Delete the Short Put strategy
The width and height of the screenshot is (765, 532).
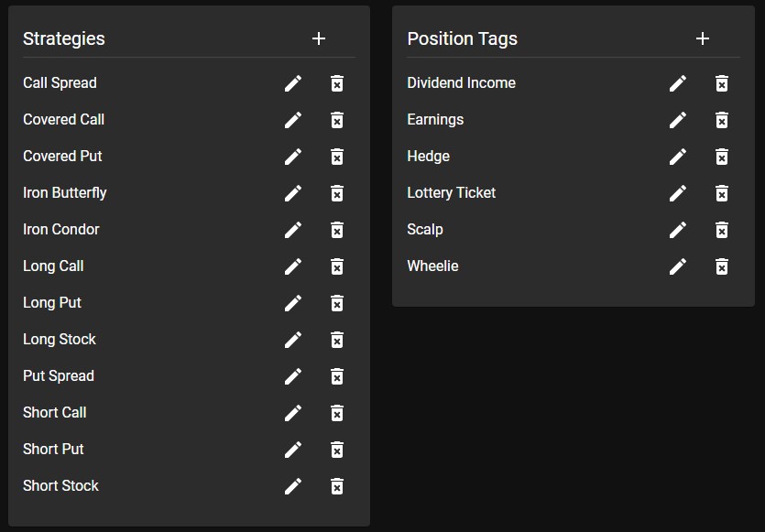click(337, 449)
